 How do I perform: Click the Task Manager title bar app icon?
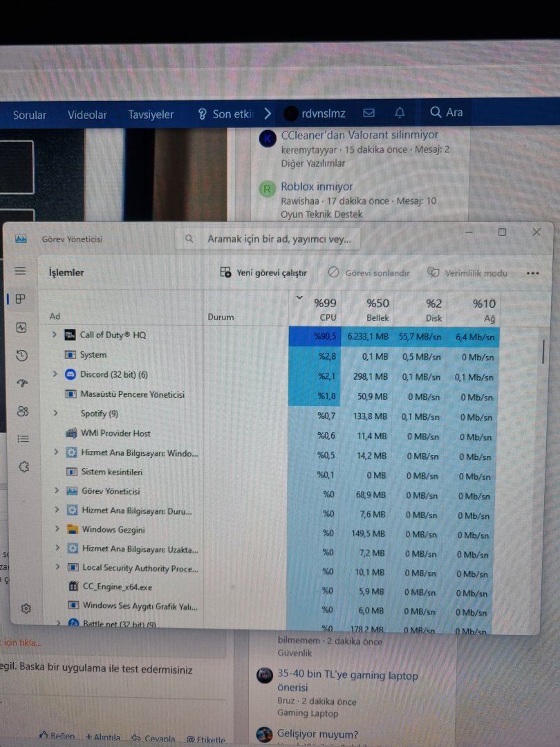tap(21, 239)
